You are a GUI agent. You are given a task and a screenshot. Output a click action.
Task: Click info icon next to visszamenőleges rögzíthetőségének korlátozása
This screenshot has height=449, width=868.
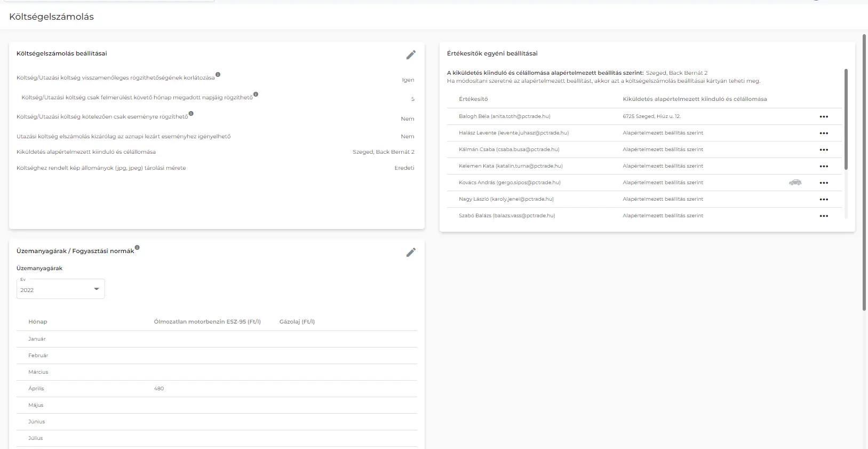click(x=218, y=75)
